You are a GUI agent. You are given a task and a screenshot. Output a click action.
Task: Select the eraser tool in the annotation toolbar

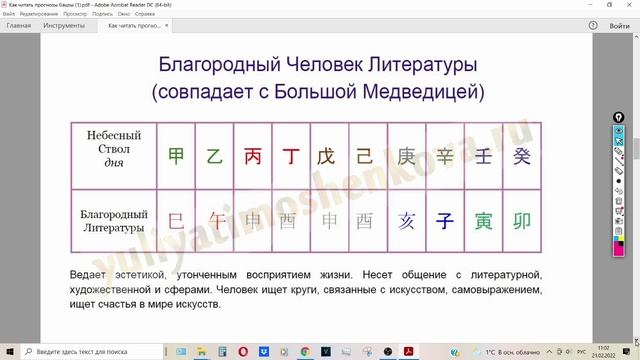619,171
